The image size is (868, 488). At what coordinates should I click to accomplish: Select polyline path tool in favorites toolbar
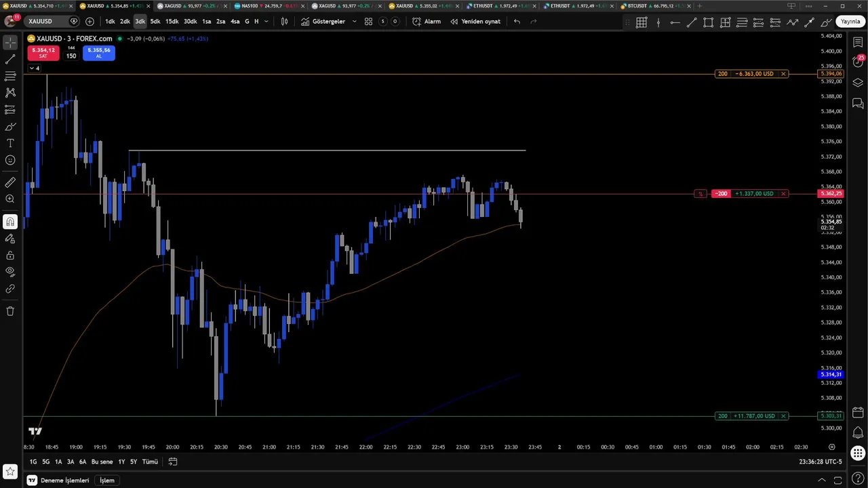(792, 22)
